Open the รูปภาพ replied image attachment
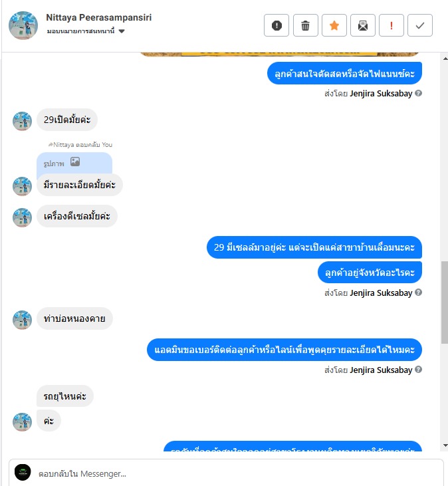This screenshot has width=448, height=486. [74, 163]
